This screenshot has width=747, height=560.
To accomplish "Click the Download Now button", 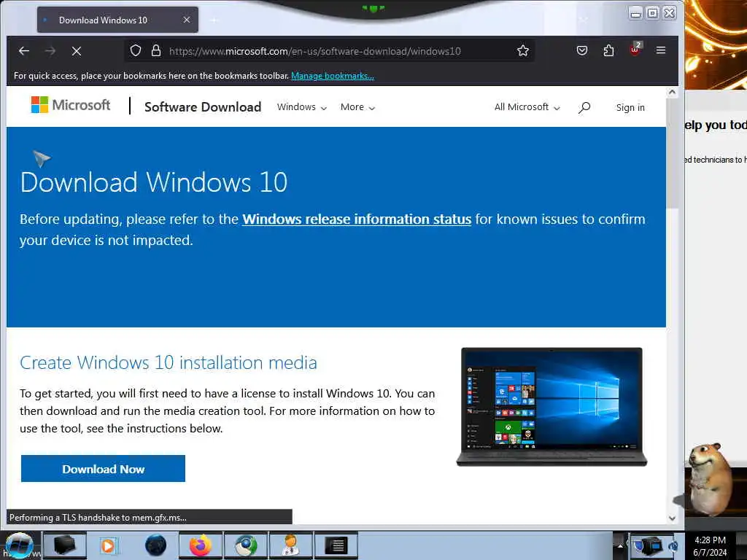I will [103, 469].
